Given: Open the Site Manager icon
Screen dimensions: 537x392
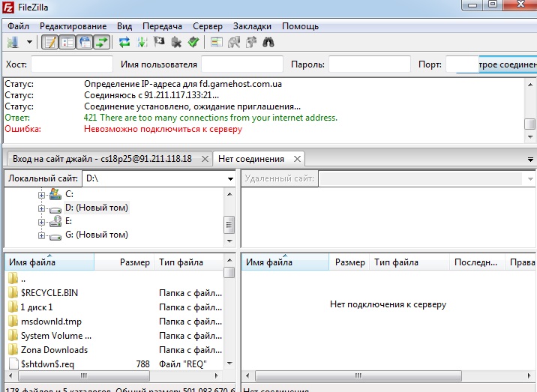Looking at the screenshot, I should [13, 43].
